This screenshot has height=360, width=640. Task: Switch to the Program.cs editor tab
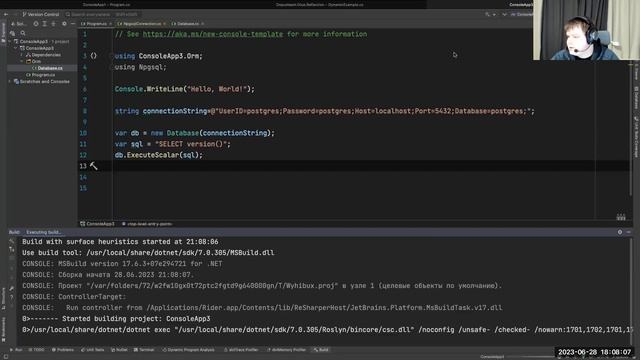96,24
